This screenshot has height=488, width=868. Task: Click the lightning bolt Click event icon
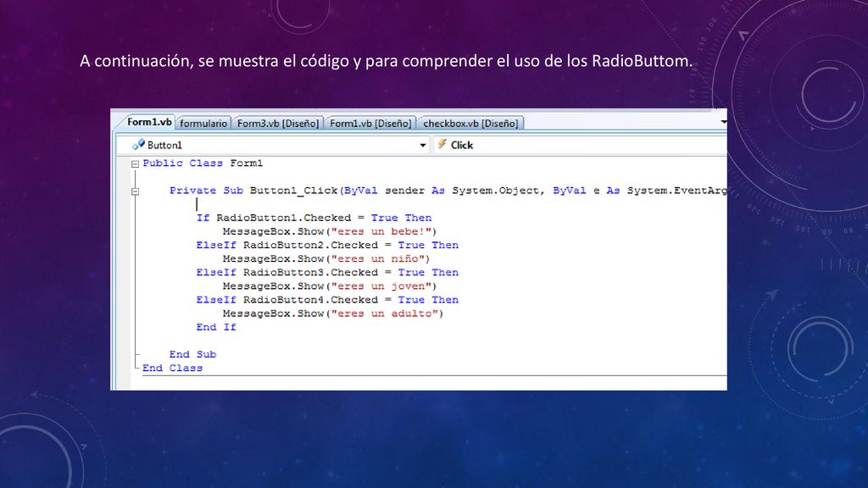[x=442, y=144]
